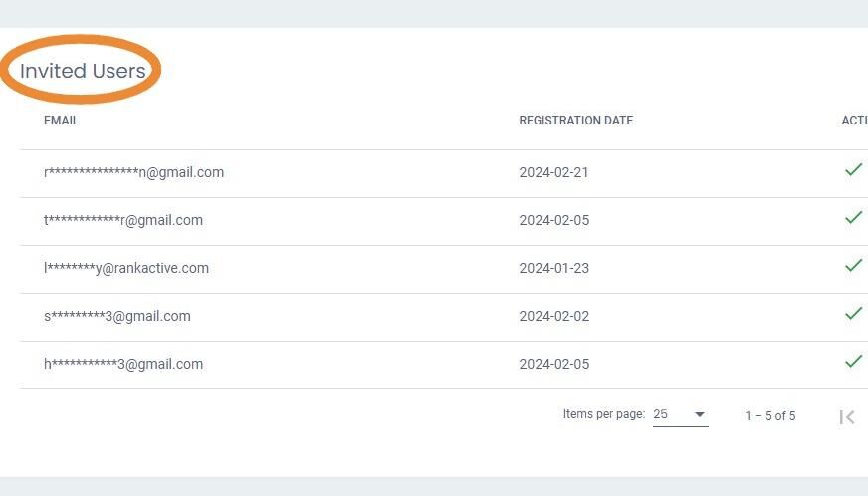This screenshot has width=868, height=496.
Task: Click the ACTIVE column header
Action: click(x=854, y=121)
